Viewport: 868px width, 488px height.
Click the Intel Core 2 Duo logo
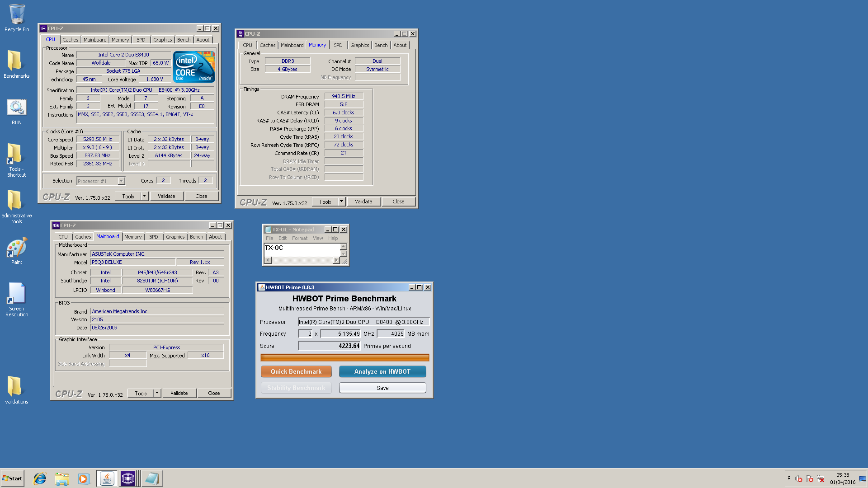(194, 66)
